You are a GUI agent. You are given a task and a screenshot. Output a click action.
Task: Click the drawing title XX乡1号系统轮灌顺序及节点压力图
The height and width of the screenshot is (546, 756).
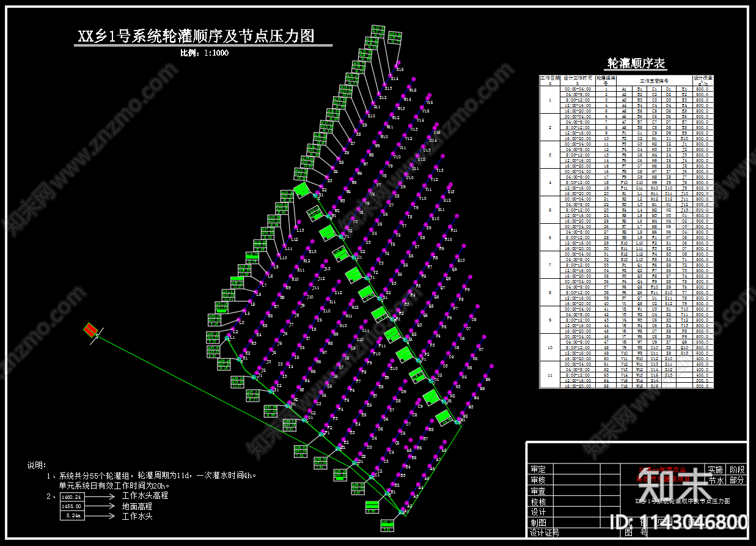pyautogui.click(x=196, y=36)
